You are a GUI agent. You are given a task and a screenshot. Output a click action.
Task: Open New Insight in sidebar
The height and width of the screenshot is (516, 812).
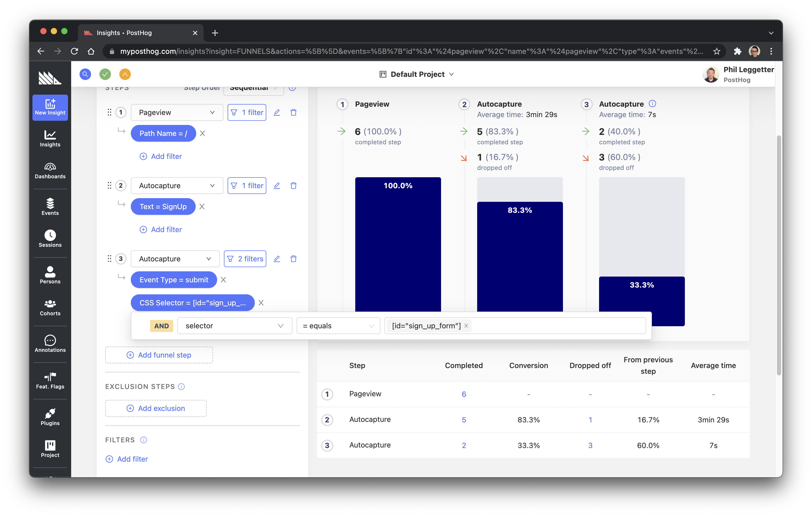pos(50,107)
